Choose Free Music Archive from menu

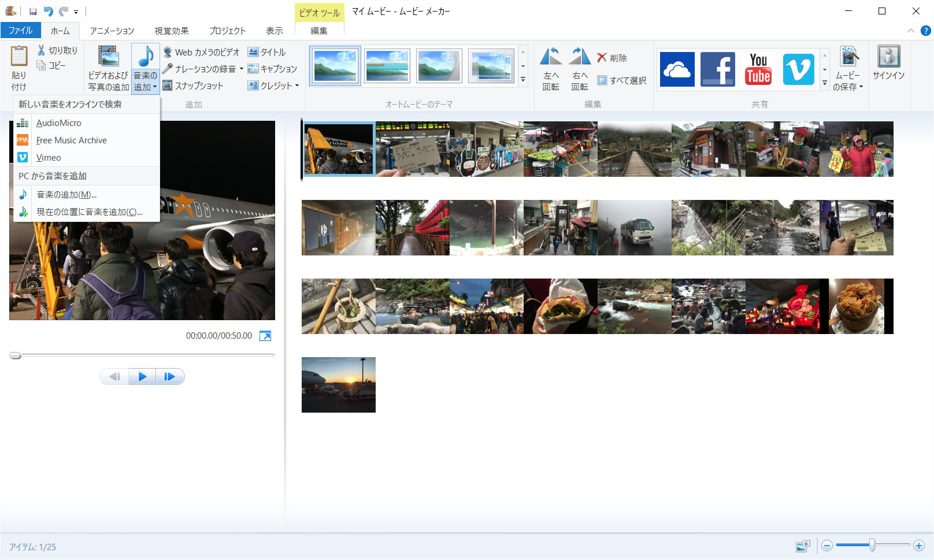pos(71,140)
